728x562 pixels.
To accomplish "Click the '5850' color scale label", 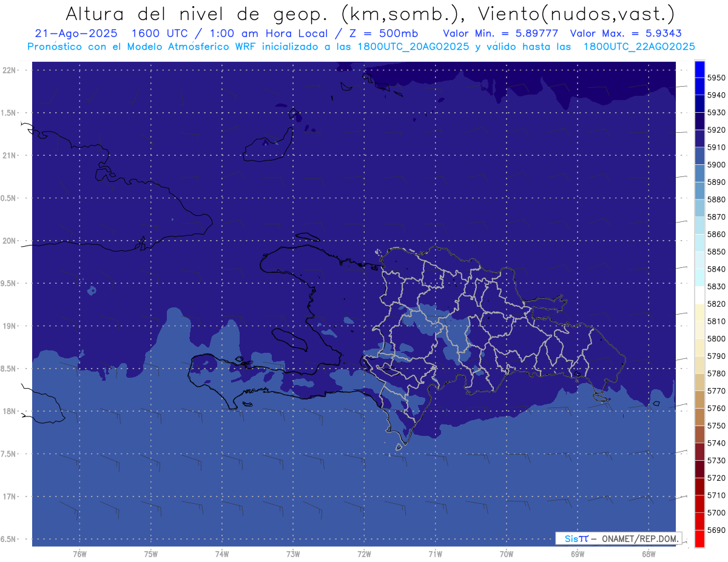I will coord(716,252).
